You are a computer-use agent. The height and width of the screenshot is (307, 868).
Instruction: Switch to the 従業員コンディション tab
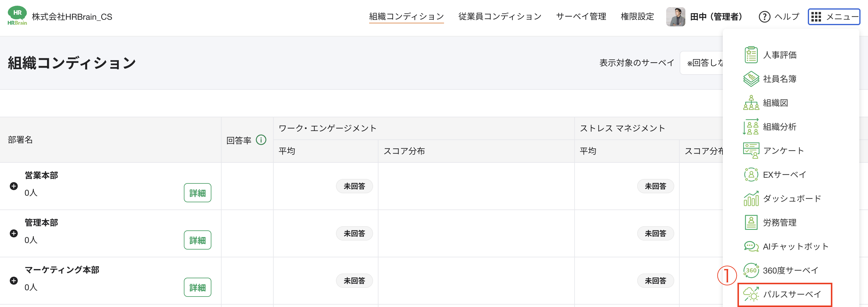pos(499,16)
